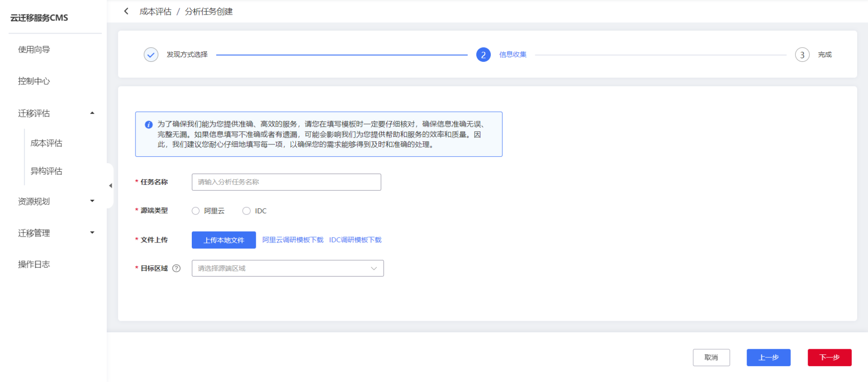The height and width of the screenshot is (382, 868).
Task: Collapse the sidebar with the arrow handle
Action: (x=110, y=185)
